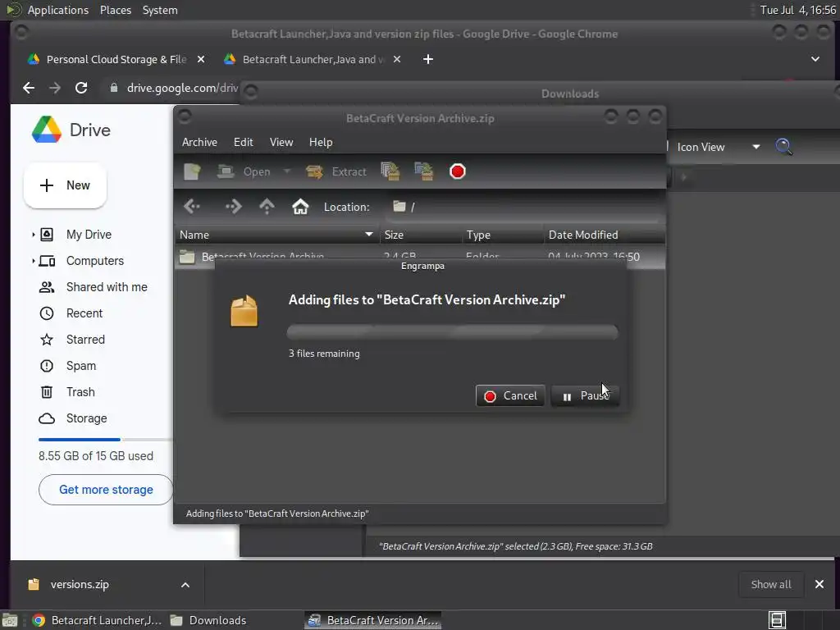The width and height of the screenshot is (840, 630).
Task: Open Starred items in Drive
Action: pos(85,340)
